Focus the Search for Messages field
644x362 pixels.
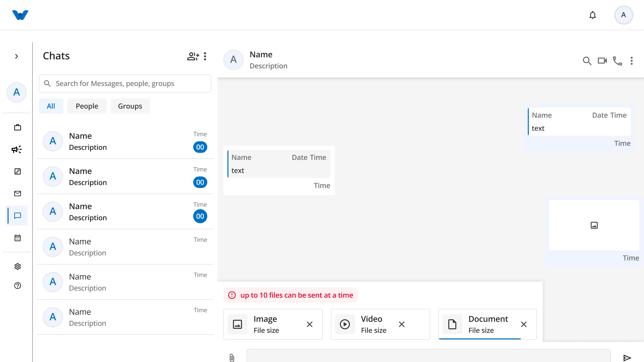[x=125, y=83]
